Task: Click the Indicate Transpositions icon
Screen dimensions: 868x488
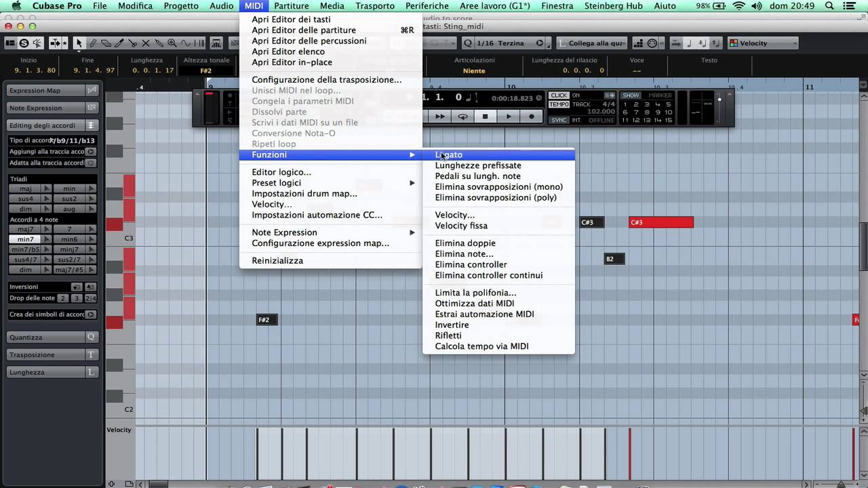Action: pyautogui.click(x=216, y=43)
